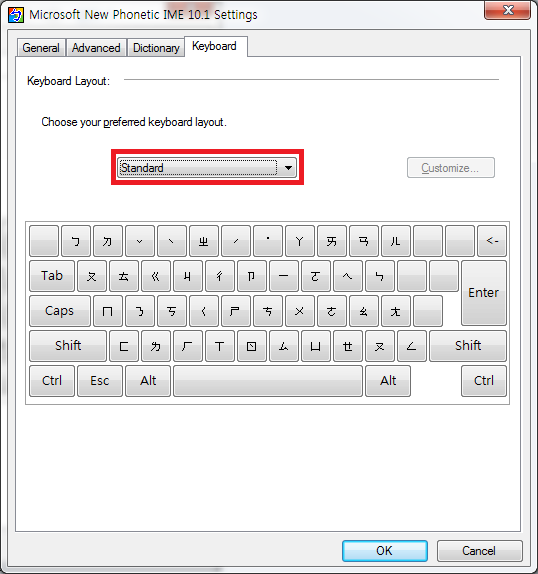Click the ㄩ key
The width and height of the screenshot is (538, 574).
click(316, 346)
